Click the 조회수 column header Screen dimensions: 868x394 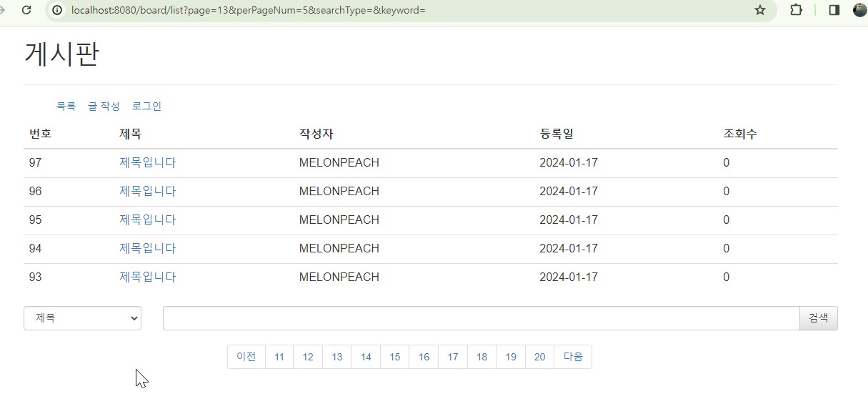pos(740,134)
